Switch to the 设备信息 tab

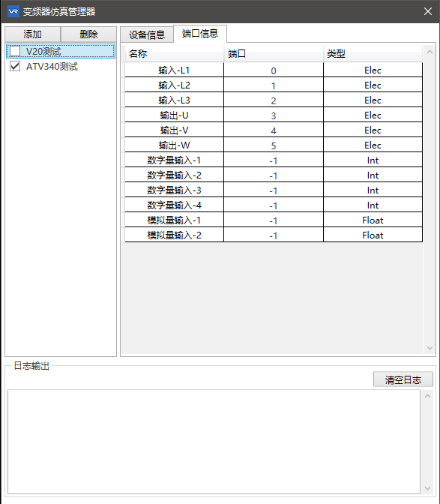[147, 34]
